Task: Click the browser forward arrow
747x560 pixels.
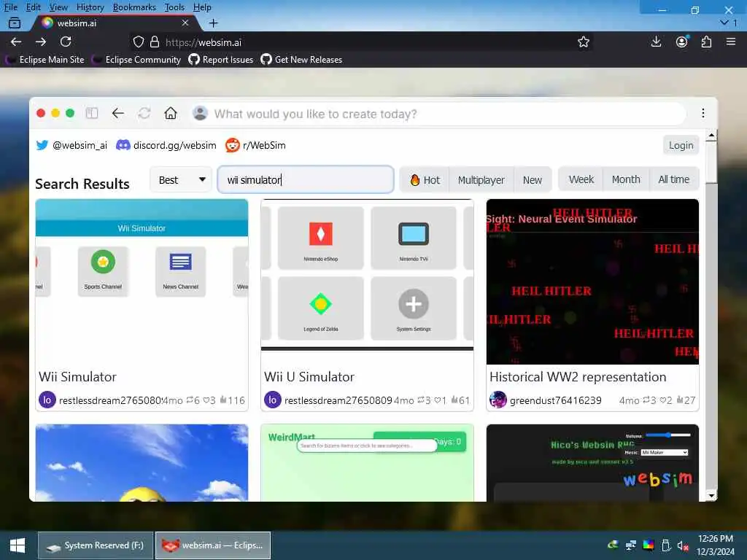Action: coord(41,42)
